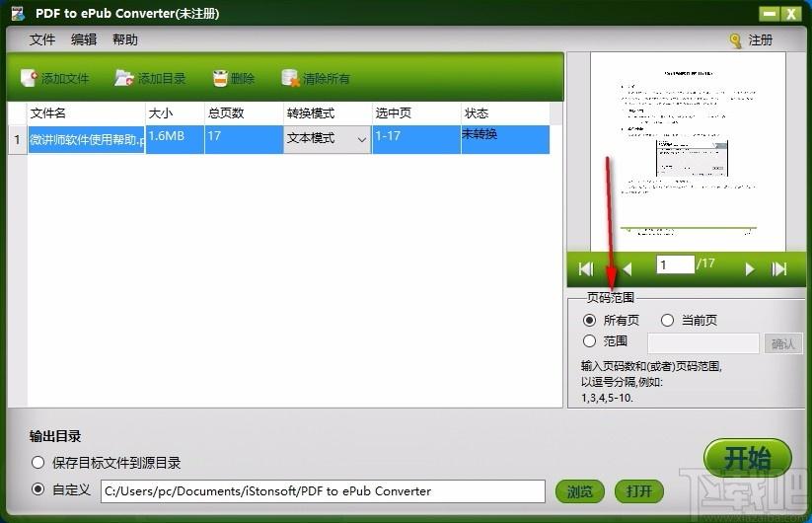Open the 编辑 menu
This screenshot has width=812, height=523.
(84, 39)
